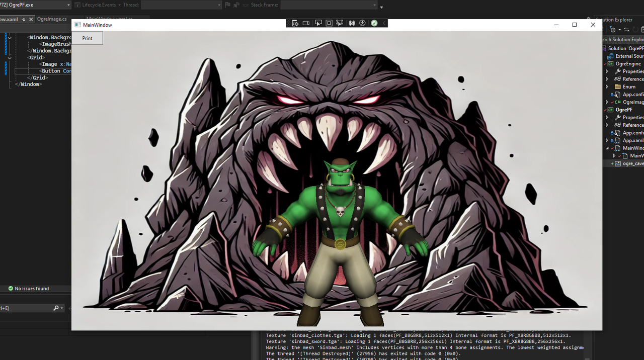Select the ogre_cave image file

(x=633, y=163)
